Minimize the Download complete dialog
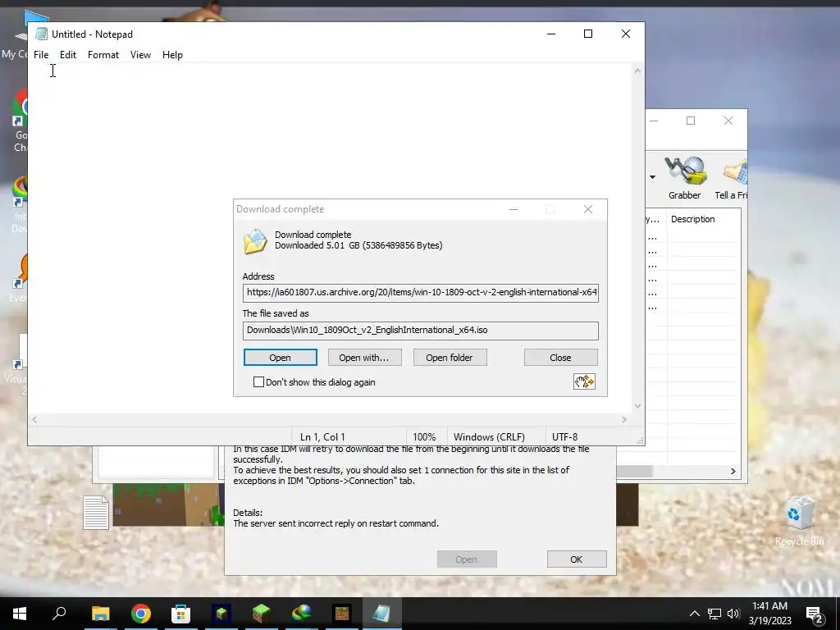Screen dimensions: 840x630 (x=514, y=209)
